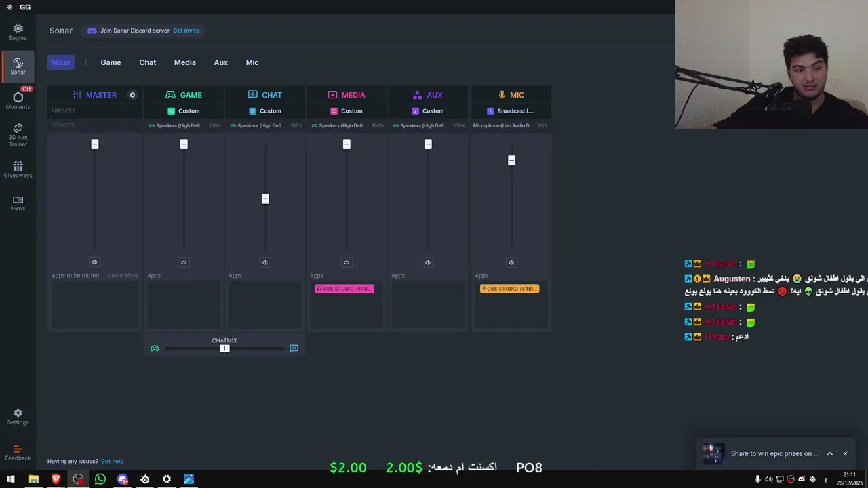Mute the Aux channel
Image resolution: width=868 pixels, height=488 pixels.
(428, 262)
